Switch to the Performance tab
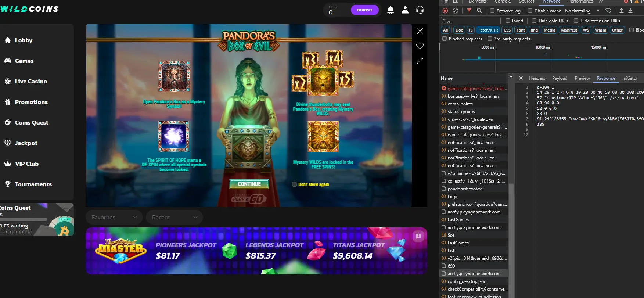The height and width of the screenshot is (298, 644). tap(580, 1)
